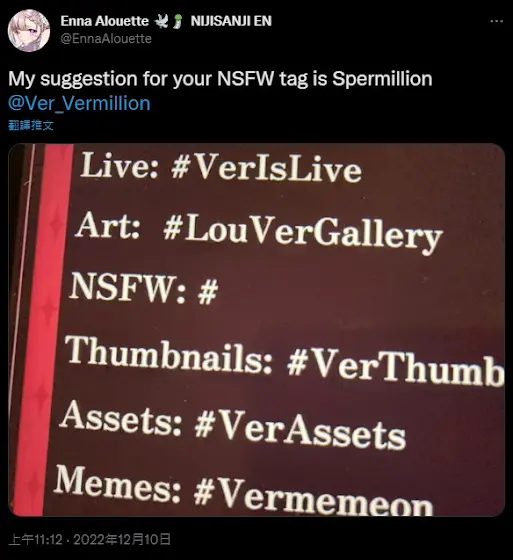Click the red stripe in photo

coord(45,329)
